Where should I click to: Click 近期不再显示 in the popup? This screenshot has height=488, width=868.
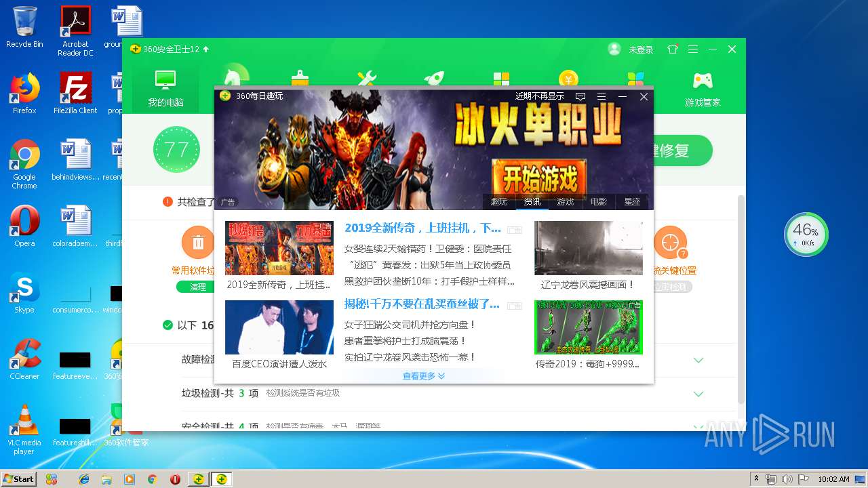pos(540,96)
